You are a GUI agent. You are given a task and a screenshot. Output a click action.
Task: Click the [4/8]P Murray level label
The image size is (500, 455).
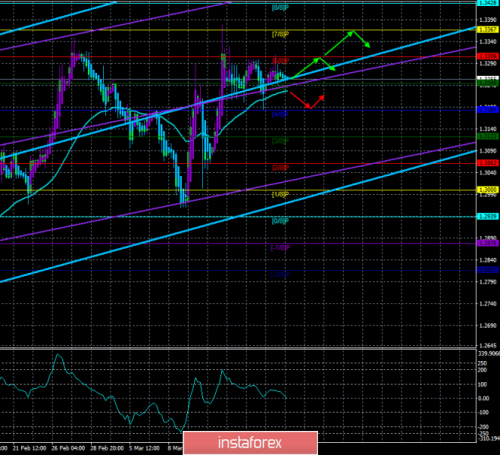(x=280, y=114)
